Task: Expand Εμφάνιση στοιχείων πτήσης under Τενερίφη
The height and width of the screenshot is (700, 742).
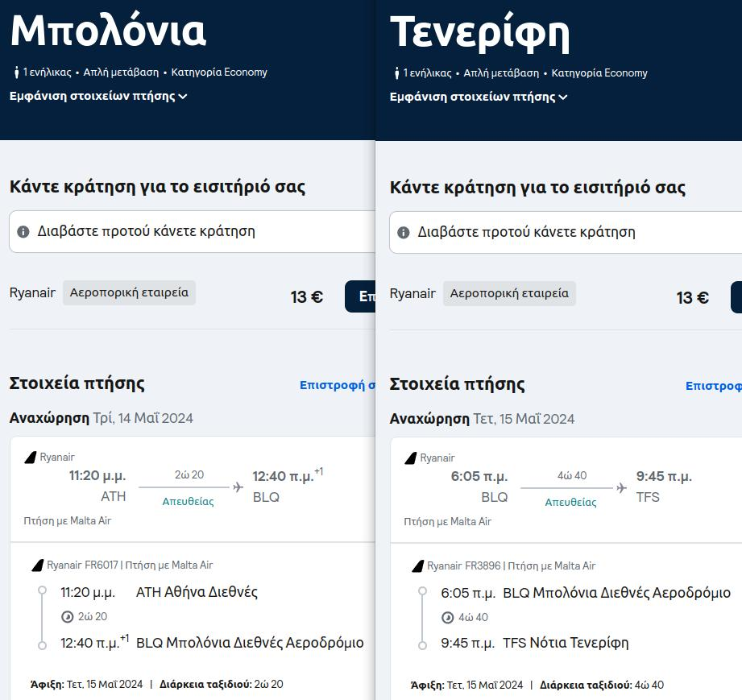Action: pos(479,97)
